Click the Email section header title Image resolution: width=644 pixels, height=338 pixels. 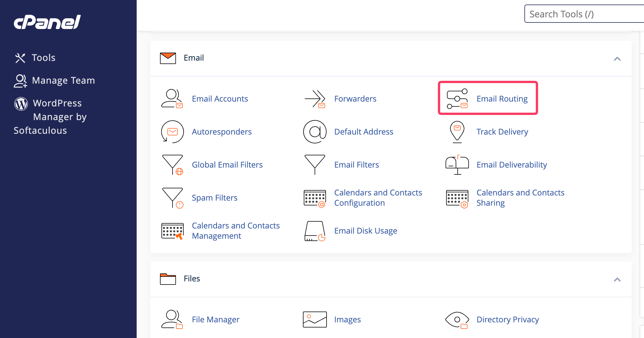(x=194, y=58)
